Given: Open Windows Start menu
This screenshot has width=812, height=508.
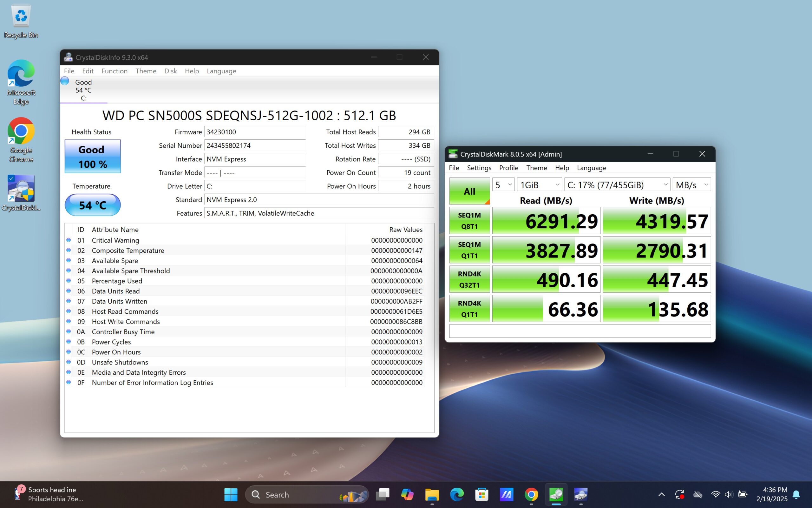Looking at the screenshot, I should pos(231,495).
